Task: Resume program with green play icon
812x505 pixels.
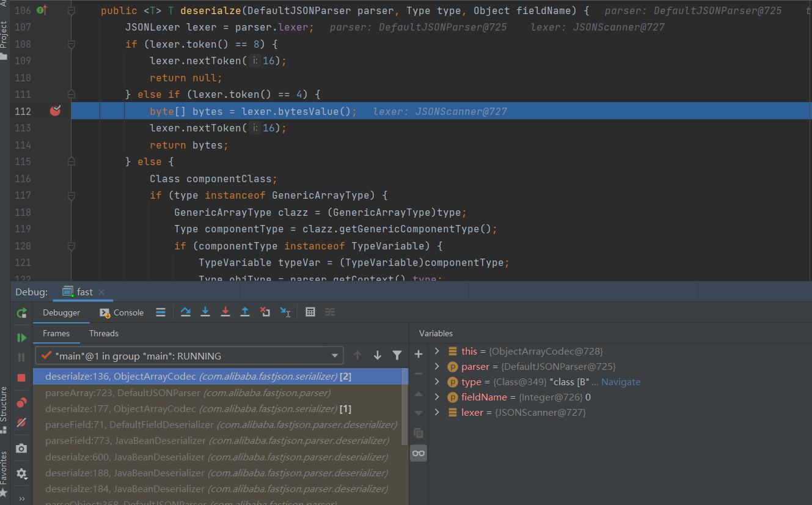Action: click(22, 337)
